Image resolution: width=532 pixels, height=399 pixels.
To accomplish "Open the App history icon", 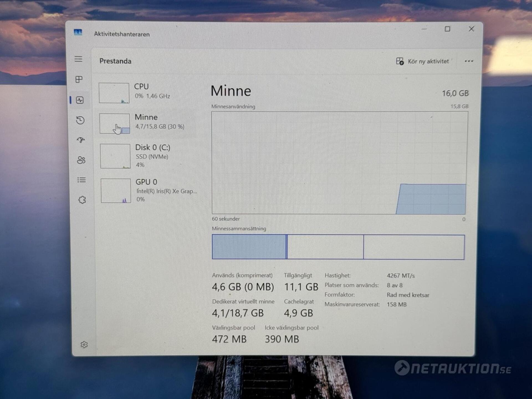I will click(x=80, y=120).
